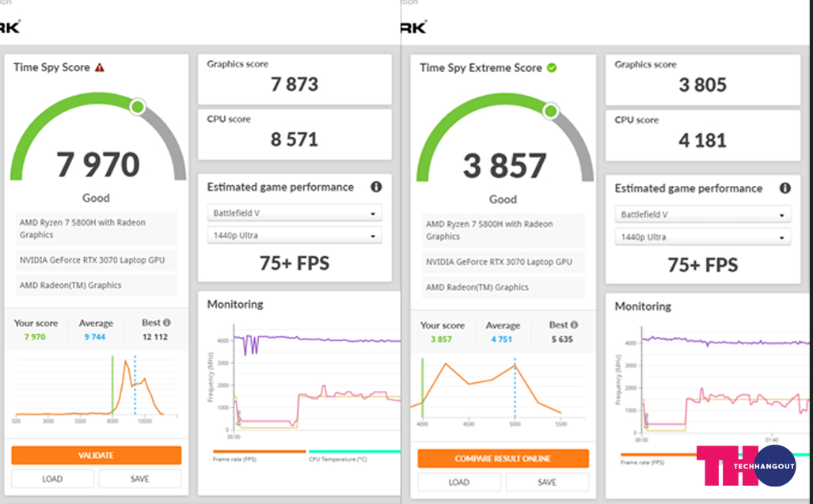813x504 pixels.
Task: Click the CPU score 8 571 value
Action: (294, 139)
